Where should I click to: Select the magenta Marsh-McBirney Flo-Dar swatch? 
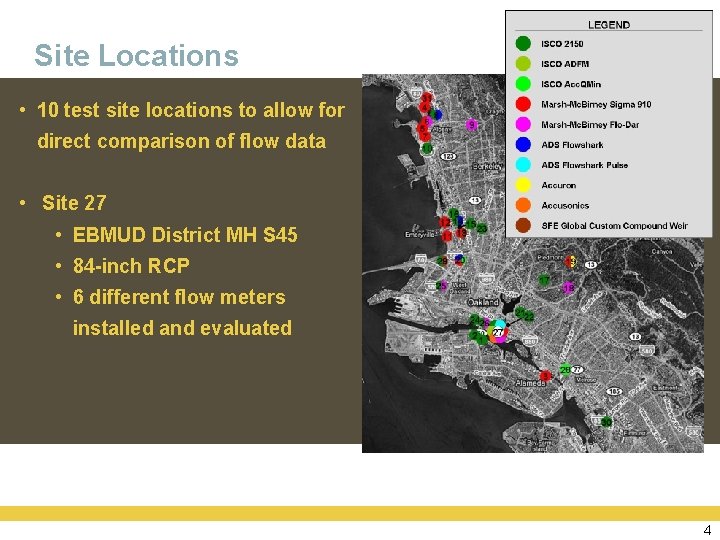[x=523, y=124]
